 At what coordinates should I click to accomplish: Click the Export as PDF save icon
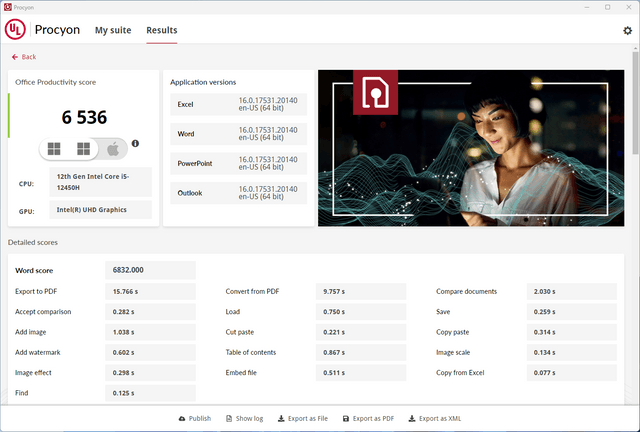(346, 419)
